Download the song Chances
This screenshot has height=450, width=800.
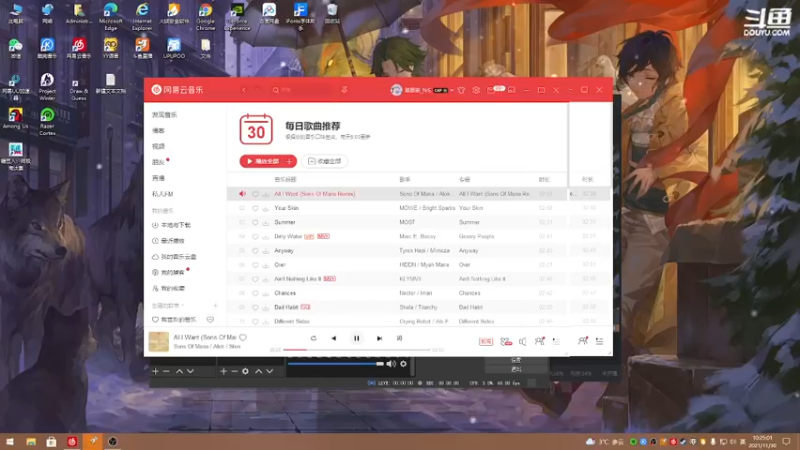coord(266,293)
